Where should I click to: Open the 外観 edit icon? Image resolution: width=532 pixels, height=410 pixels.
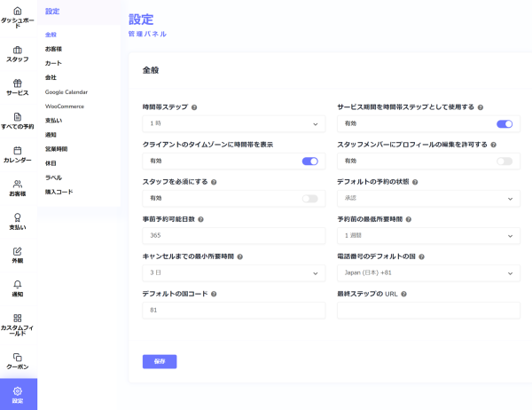click(18, 251)
